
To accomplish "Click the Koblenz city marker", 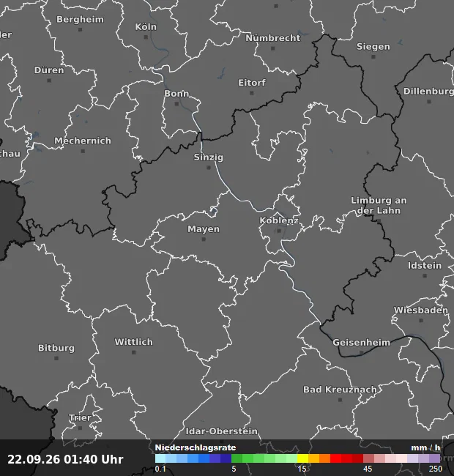I will click(279, 231).
